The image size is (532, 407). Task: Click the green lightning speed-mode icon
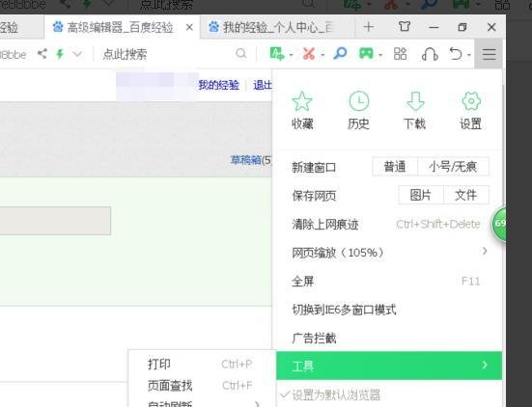click(x=60, y=54)
